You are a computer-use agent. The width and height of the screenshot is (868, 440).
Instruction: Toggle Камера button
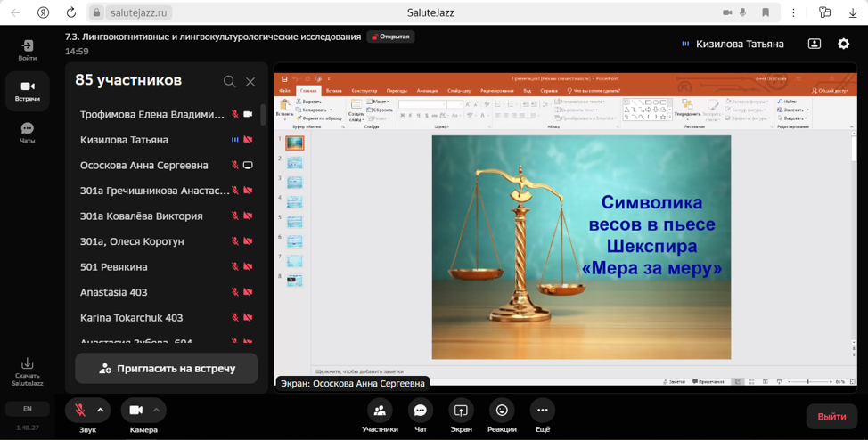136,410
